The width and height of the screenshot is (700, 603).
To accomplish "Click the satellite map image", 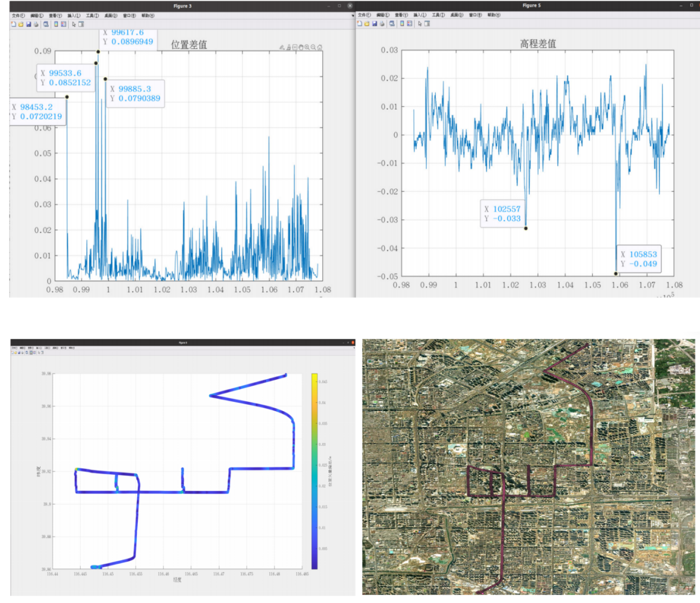I will [x=528, y=467].
